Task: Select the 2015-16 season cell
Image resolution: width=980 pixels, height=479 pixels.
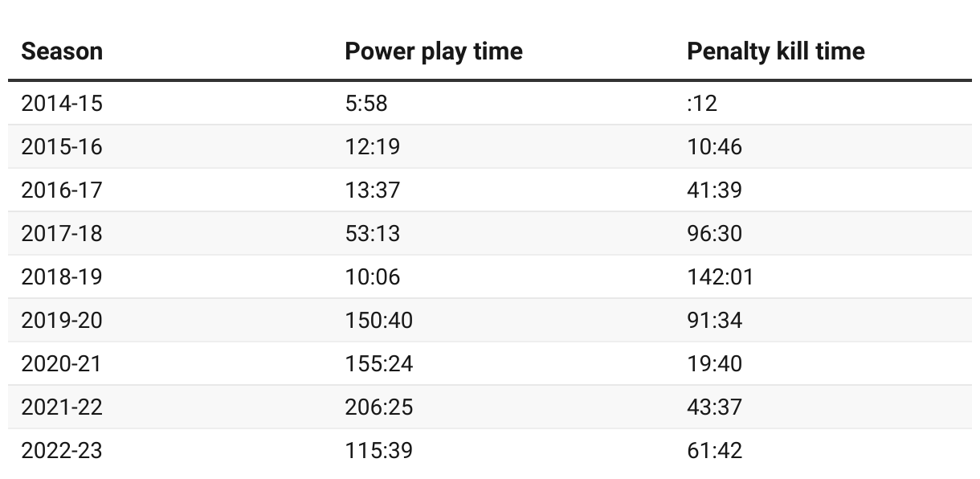Action: pos(62,146)
